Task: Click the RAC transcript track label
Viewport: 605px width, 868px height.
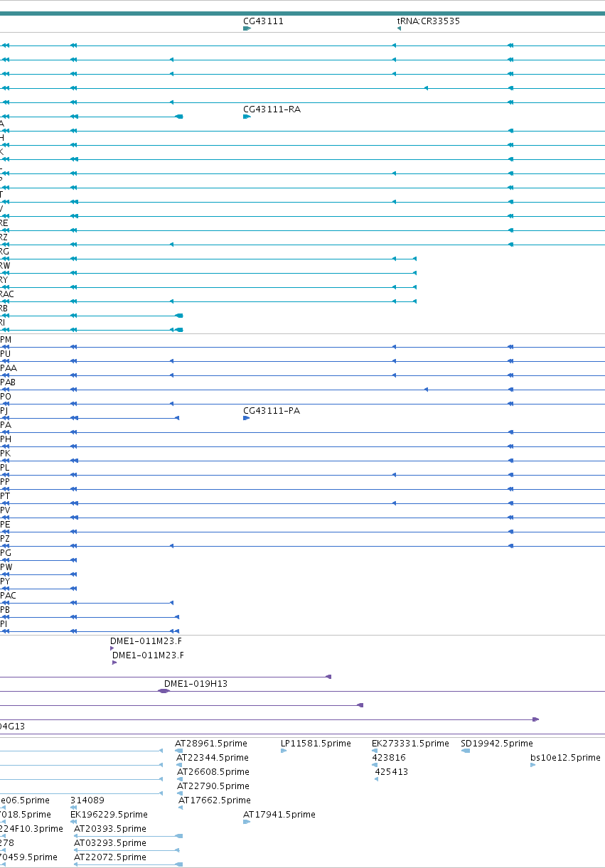Action: [x=7, y=294]
